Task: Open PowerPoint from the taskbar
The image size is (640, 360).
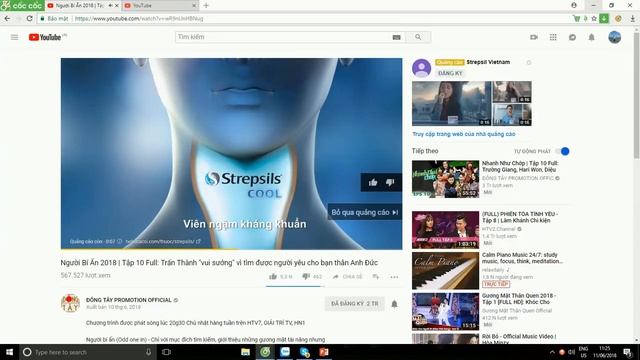Action: coord(324,352)
